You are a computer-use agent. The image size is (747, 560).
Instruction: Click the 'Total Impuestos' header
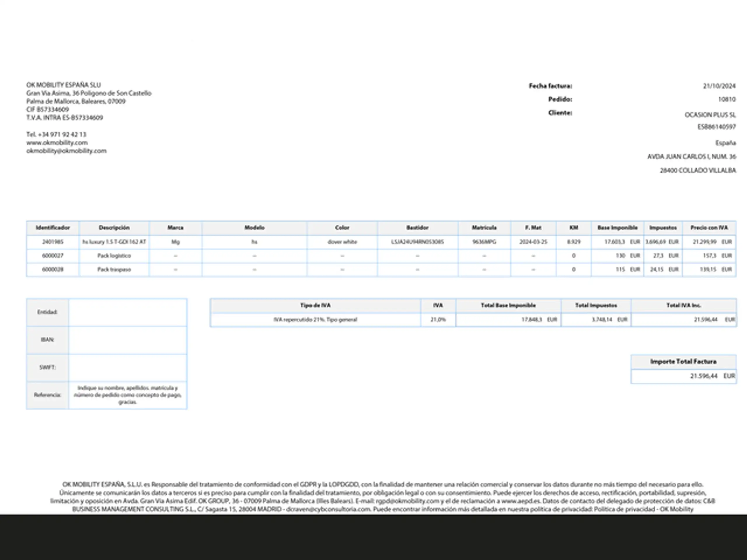tap(596, 305)
